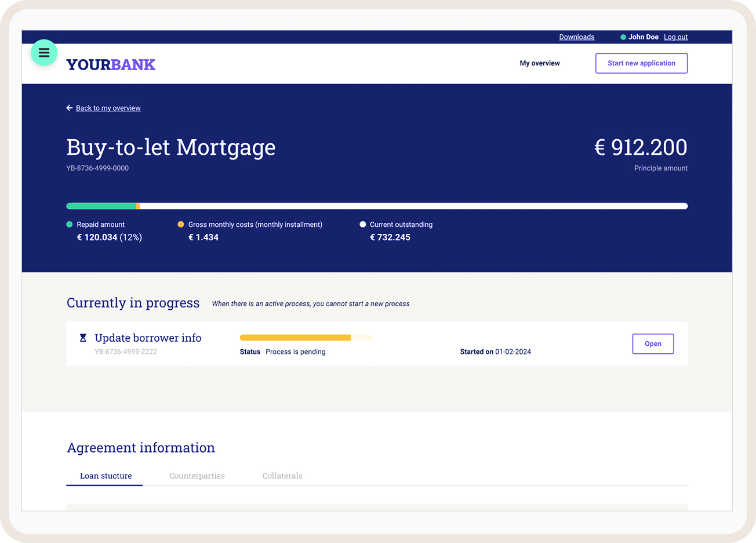Click the yellow Gross monthly costs legend dot
Image resolution: width=756 pixels, height=543 pixels.
click(x=181, y=225)
